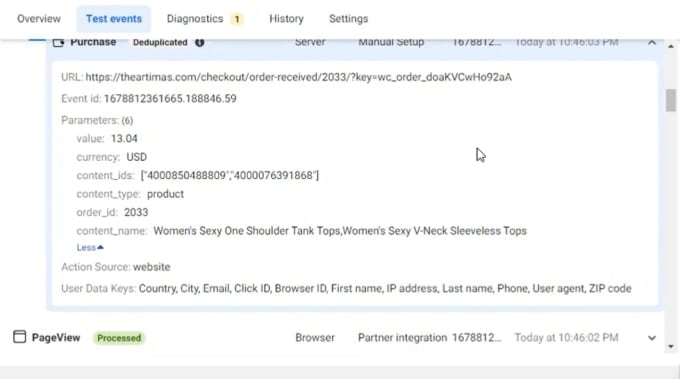
Task: Select the Test events tab
Action: pos(114,19)
